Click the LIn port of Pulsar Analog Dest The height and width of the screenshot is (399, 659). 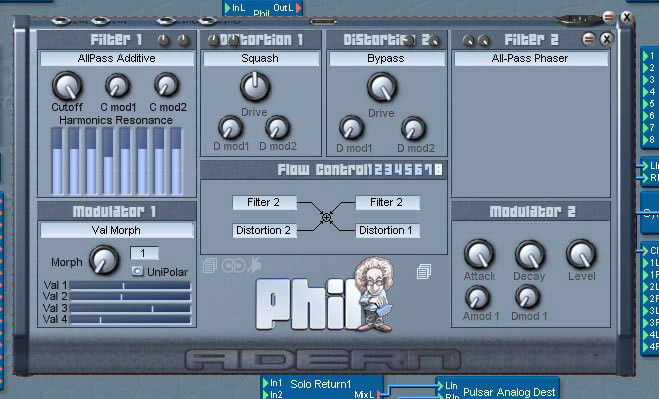[440, 385]
